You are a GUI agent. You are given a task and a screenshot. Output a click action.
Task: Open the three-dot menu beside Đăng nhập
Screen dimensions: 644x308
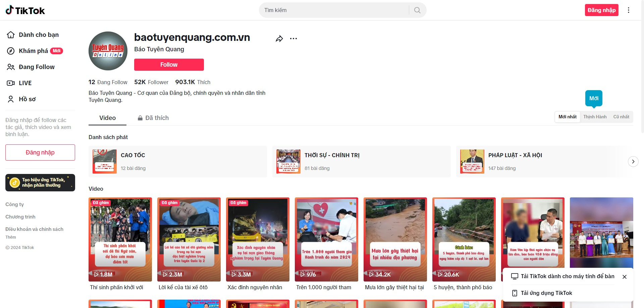pos(629,10)
